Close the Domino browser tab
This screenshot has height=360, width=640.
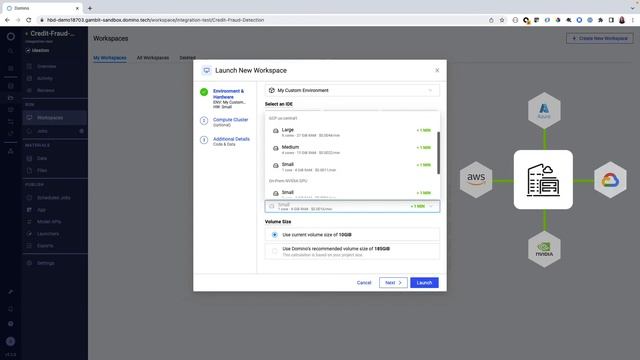77,8
